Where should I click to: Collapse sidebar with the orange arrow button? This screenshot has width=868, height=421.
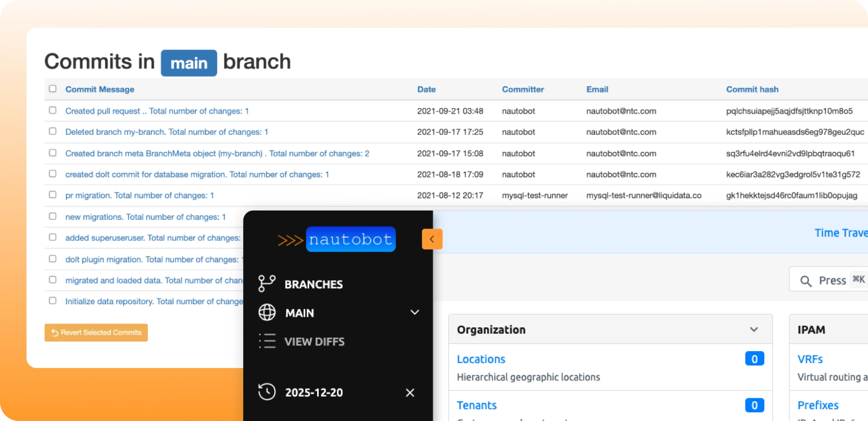coord(432,239)
